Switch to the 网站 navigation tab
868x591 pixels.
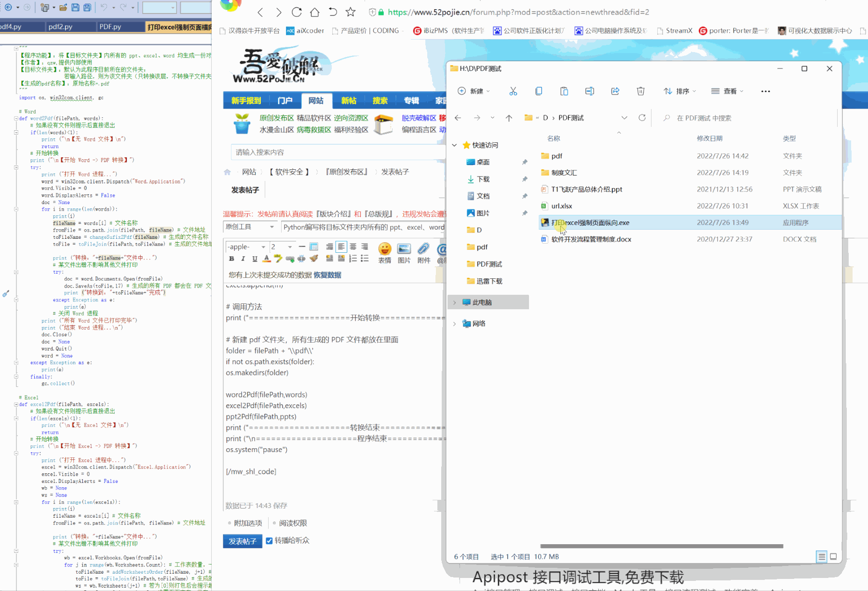tap(316, 100)
